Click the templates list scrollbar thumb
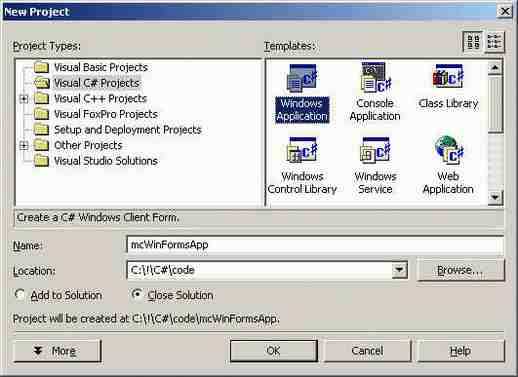 point(495,104)
